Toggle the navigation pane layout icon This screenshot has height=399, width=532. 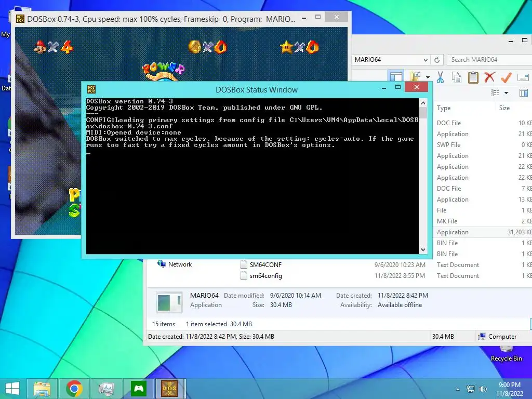click(396, 77)
